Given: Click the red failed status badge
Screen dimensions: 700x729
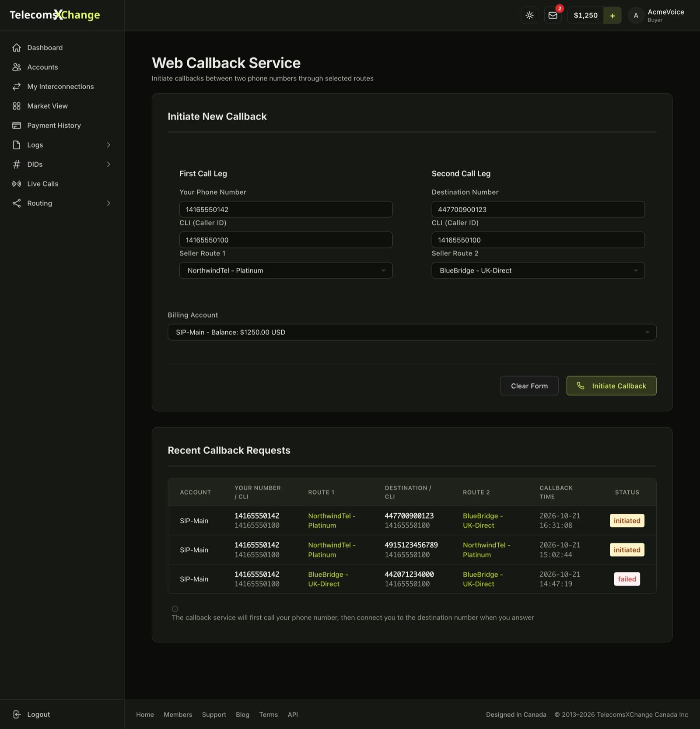Looking at the screenshot, I should [x=627, y=579].
